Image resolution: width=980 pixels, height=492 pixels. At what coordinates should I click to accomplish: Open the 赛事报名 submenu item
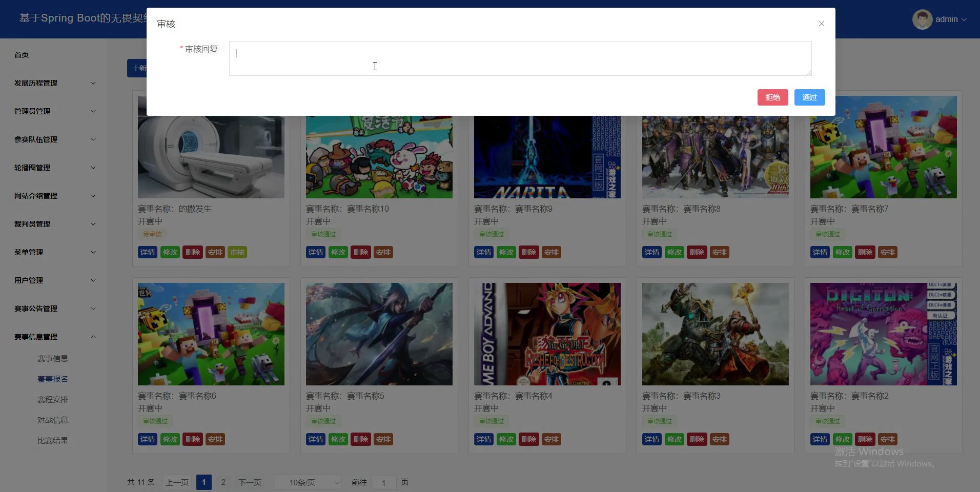point(53,379)
